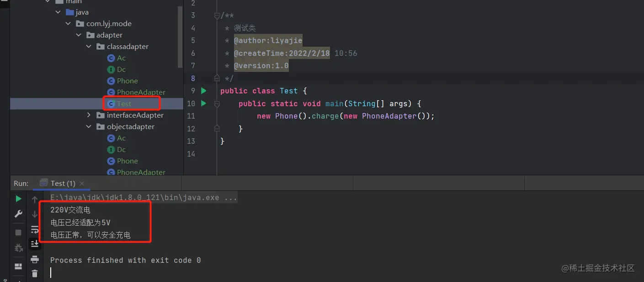
Task: Click 'Process finished with exit code 0' text
Action: (126, 260)
